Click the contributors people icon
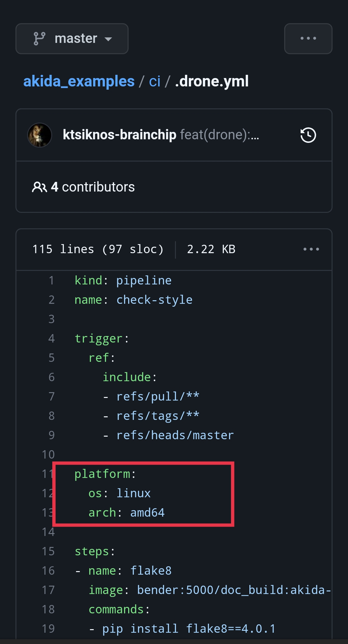 click(x=39, y=187)
